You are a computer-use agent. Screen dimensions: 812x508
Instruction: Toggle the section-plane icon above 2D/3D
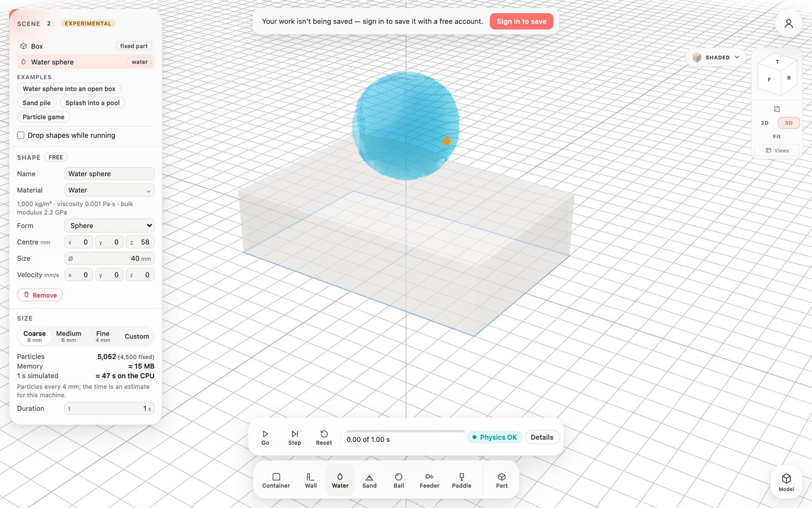(776, 109)
